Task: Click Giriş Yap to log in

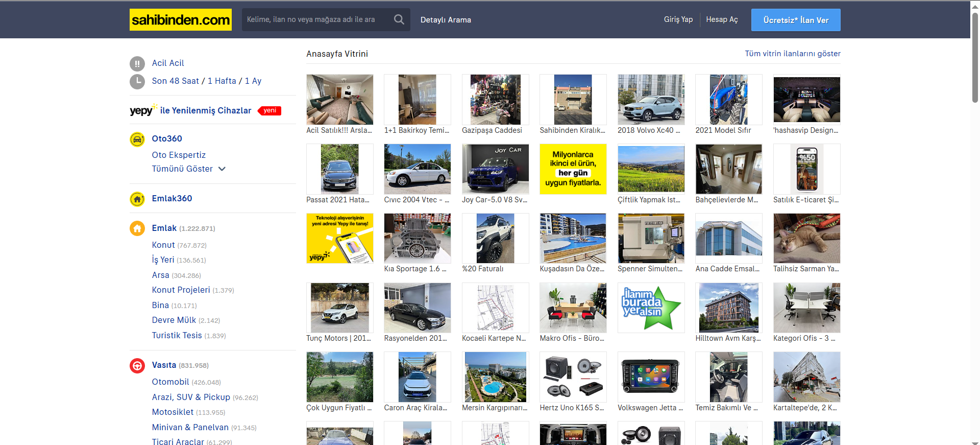Action: [x=678, y=19]
